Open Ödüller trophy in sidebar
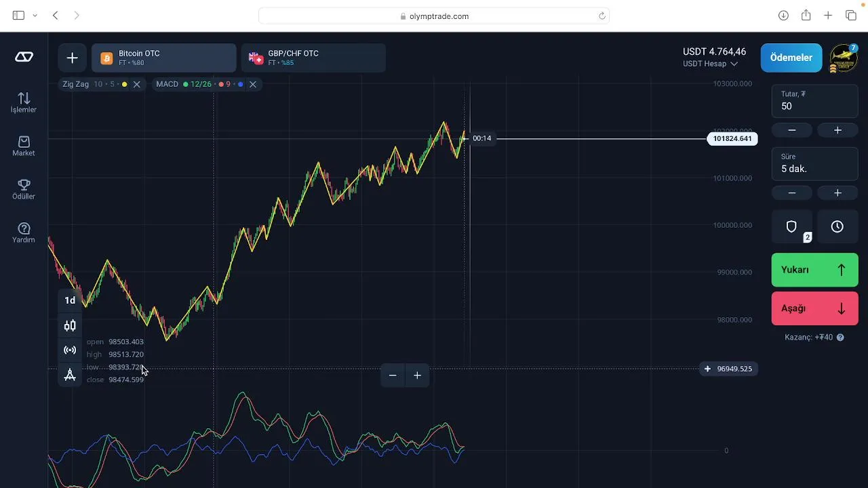Screen dimensions: 868x488 click(24, 189)
